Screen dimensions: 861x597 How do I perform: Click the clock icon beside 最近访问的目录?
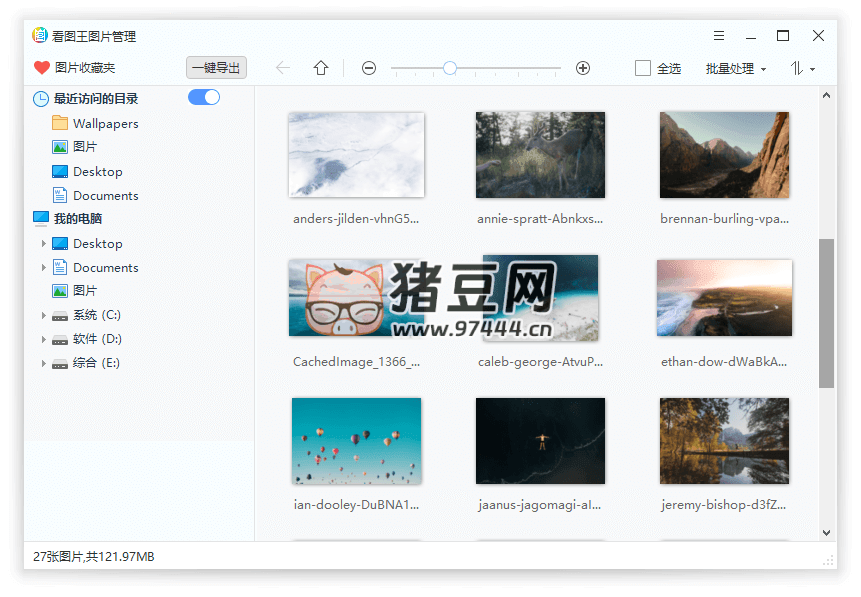[41, 99]
